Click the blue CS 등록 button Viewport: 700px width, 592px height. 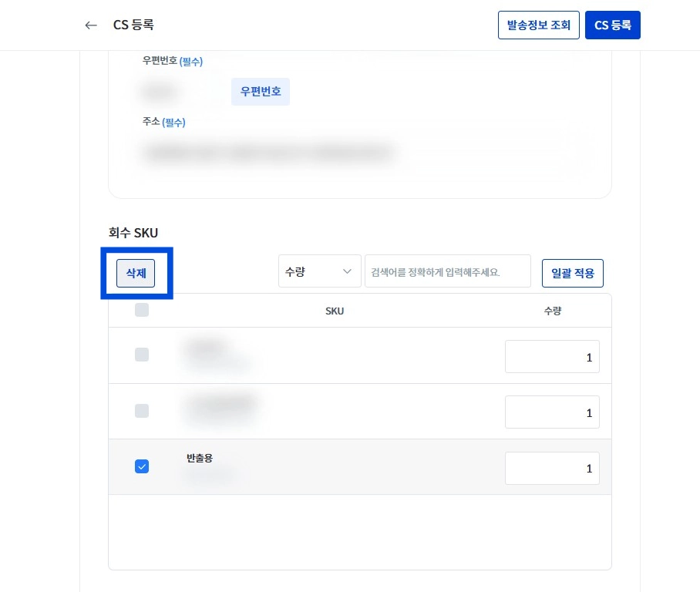[x=612, y=25]
